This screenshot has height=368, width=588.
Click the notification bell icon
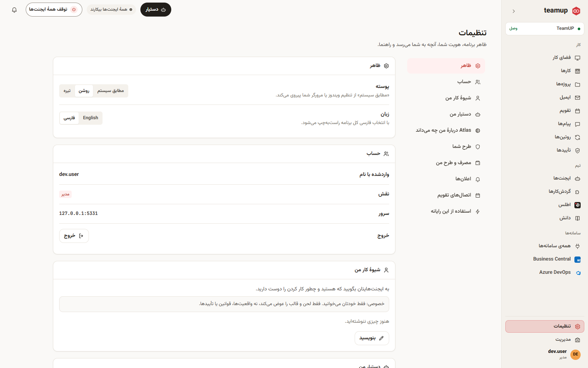[x=14, y=10]
